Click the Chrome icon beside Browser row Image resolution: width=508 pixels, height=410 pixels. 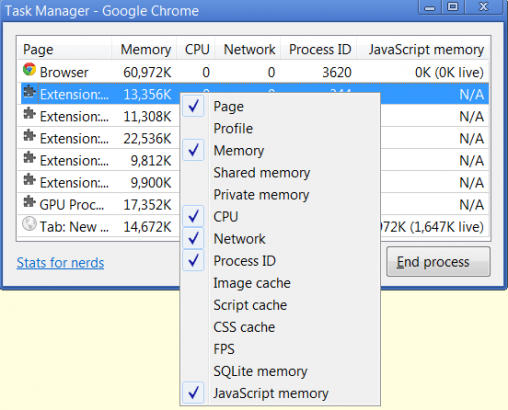pyautogui.click(x=29, y=70)
